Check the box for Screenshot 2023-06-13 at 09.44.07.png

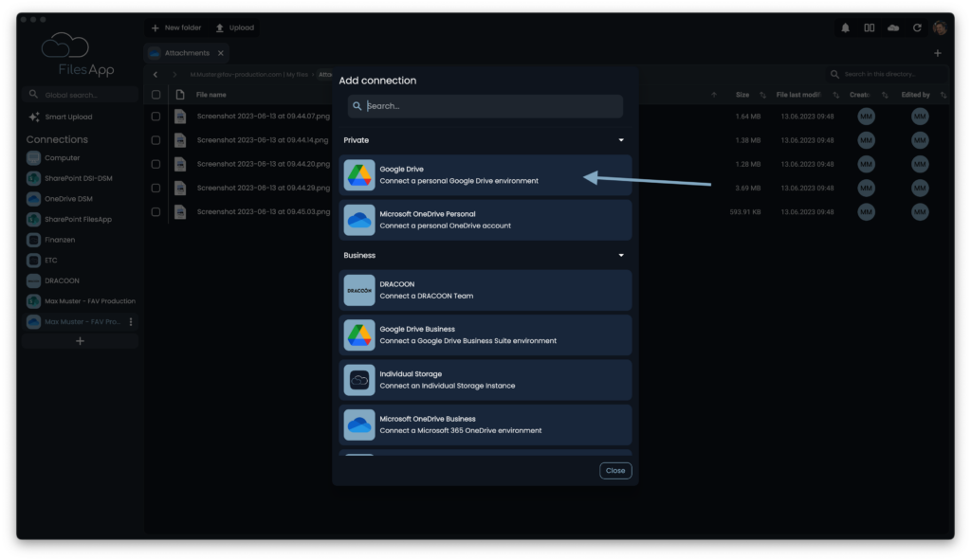[156, 117]
